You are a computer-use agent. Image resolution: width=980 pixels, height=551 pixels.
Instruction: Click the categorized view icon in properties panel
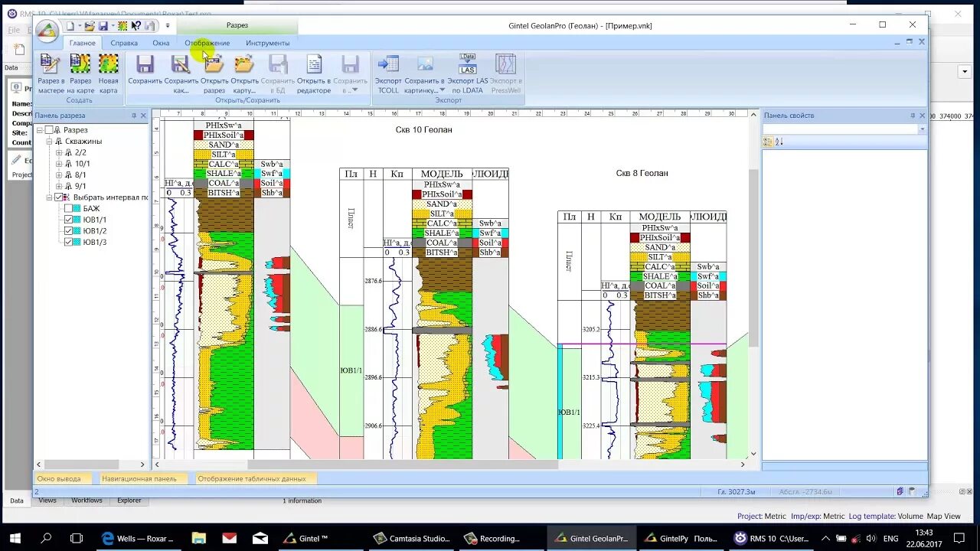(768, 142)
